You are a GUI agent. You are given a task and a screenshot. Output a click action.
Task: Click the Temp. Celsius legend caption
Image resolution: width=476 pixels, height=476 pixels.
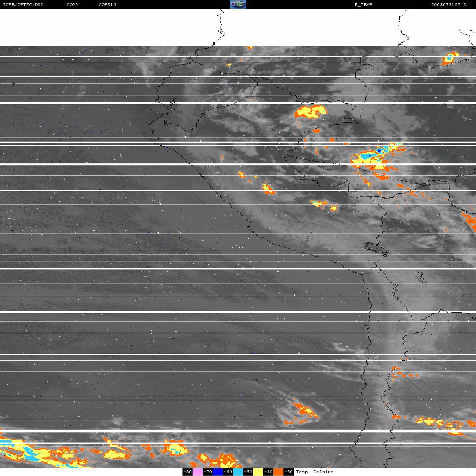coord(315,472)
